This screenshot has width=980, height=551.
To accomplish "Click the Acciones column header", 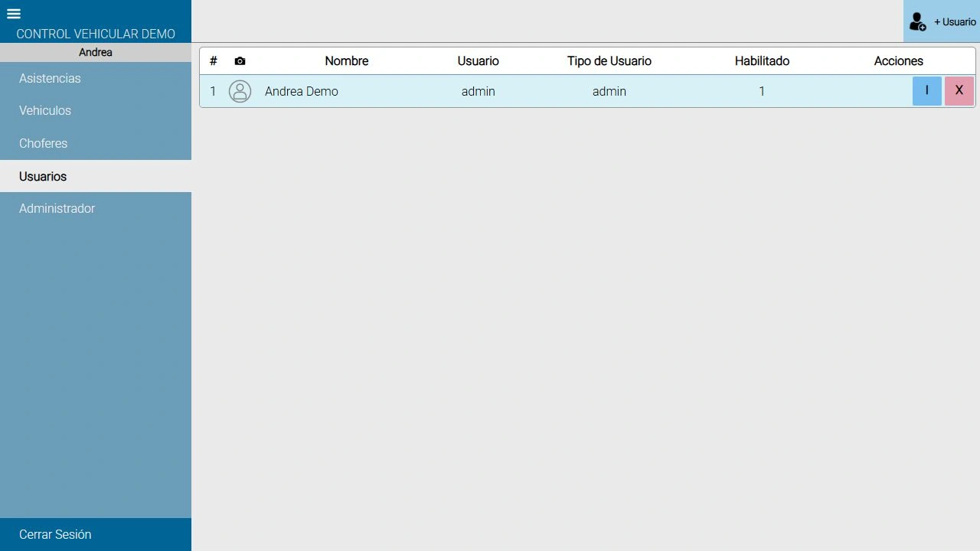I will pos(899,61).
